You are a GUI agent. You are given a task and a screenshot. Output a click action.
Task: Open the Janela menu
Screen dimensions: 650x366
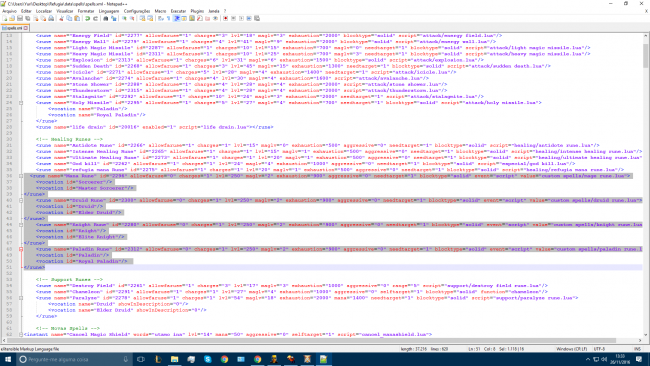click(214, 11)
